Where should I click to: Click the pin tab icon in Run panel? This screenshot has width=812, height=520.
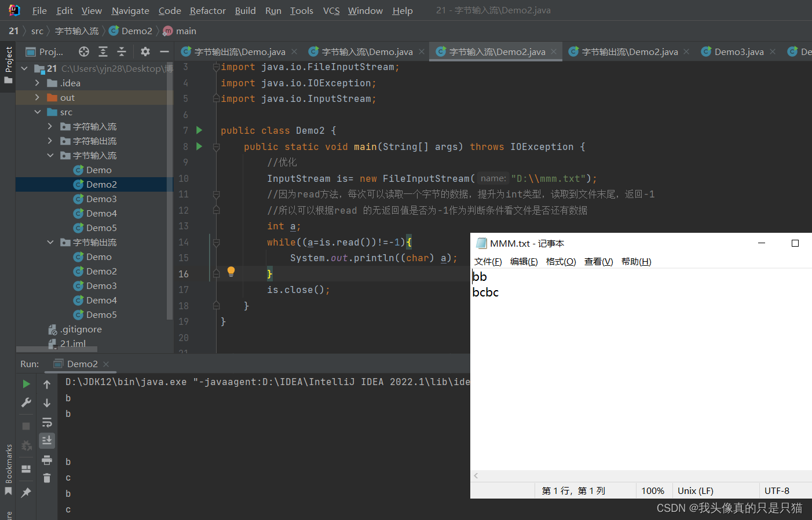[26, 492]
